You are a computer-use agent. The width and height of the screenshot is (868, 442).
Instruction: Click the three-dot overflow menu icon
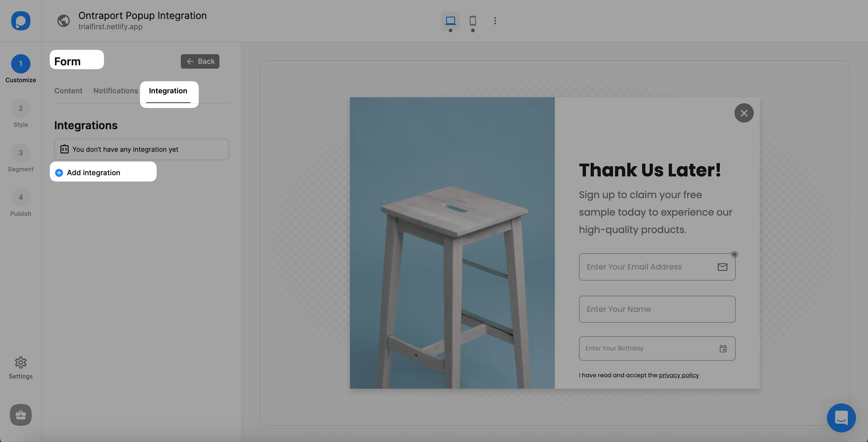tap(495, 21)
